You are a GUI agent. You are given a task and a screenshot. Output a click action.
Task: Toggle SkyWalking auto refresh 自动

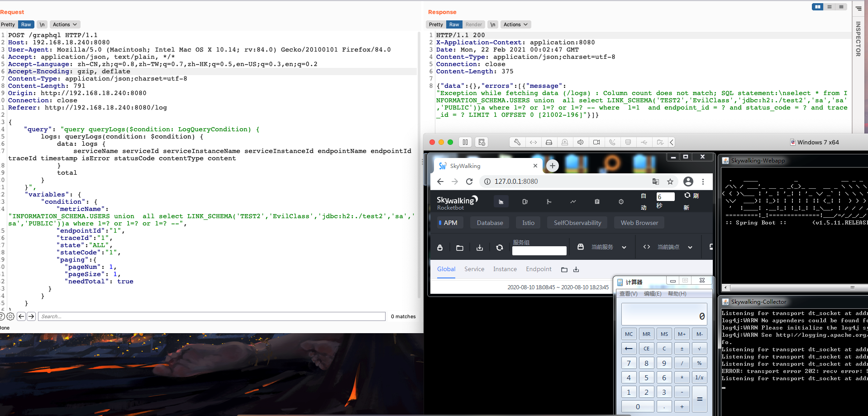point(644,201)
